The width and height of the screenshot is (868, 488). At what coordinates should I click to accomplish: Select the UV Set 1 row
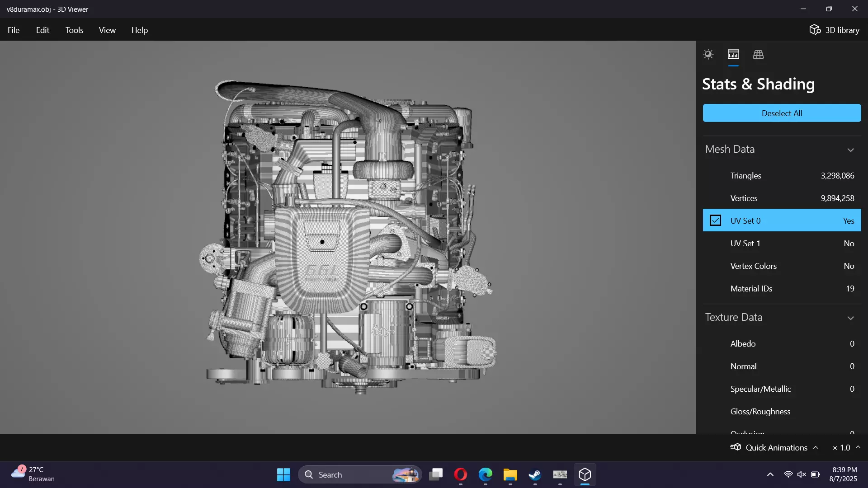pos(782,243)
